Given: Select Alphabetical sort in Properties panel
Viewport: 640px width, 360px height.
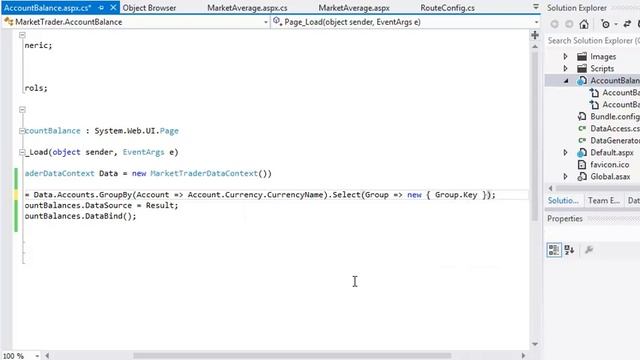Looking at the screenshot, I should pos(569,249).
